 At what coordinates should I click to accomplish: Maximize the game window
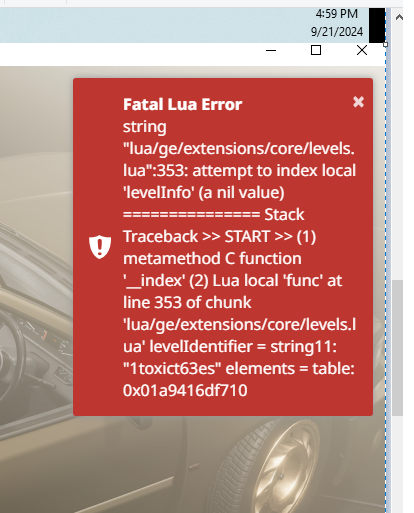pos(316,50)
